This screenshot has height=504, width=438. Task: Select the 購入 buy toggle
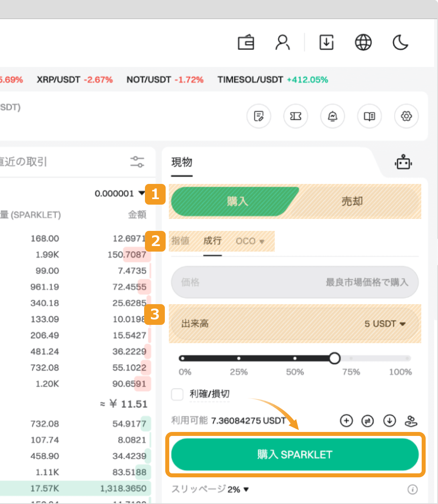point(235,201)
